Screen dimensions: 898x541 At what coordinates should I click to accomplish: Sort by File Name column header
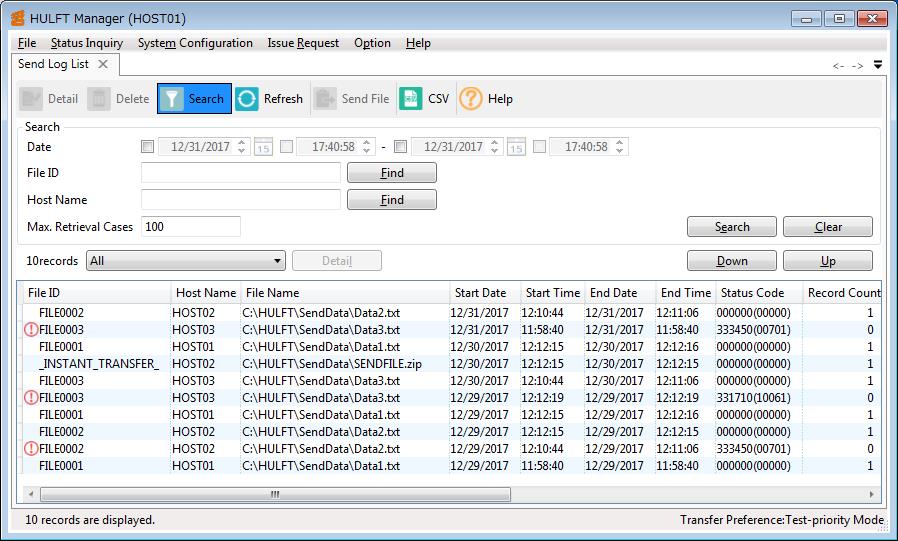pos(345,293)
